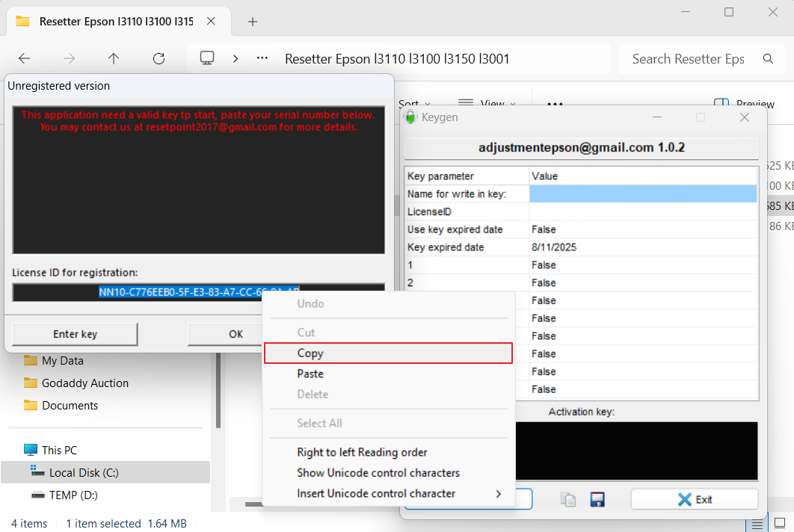Open a new File Explorer tab
This screenshot has height=532, width=794.
(253, 21)
